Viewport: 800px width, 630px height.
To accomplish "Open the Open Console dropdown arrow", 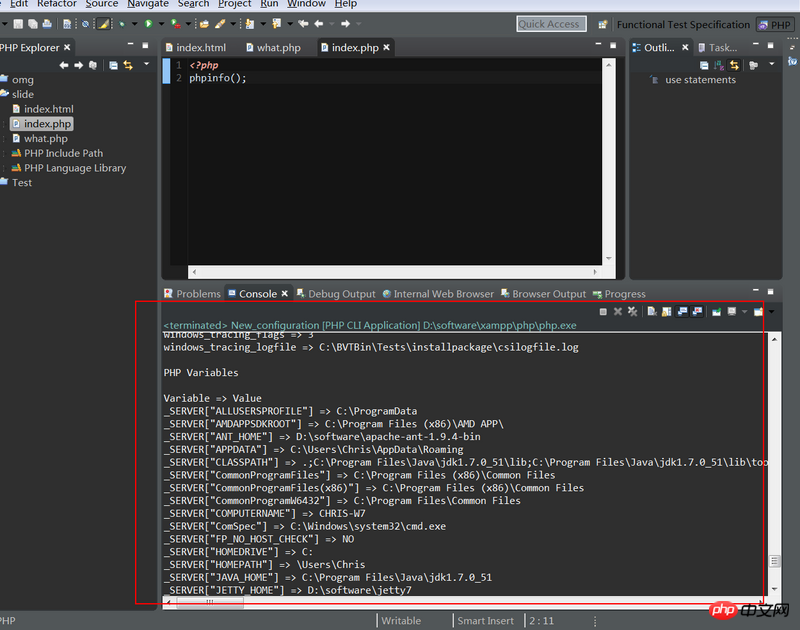I will coord(771,312).
